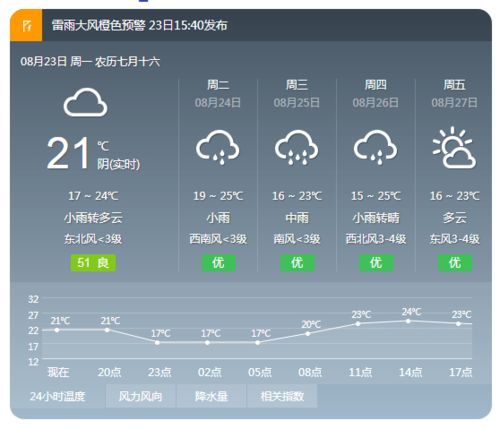500x429 pixels.
Task: Click the 西北风3-4级 wind text
Action: 376,239
